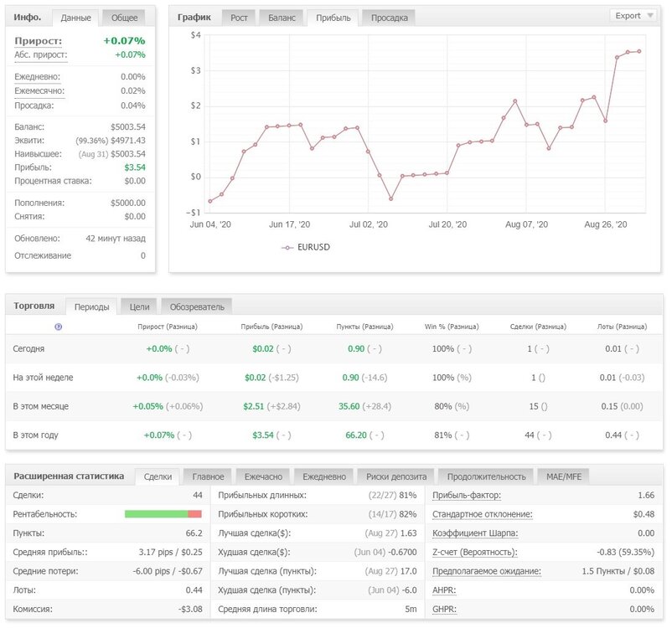Open the Рост chart tab
The height and width of the screenshot is (628, 672).
[x=239, y=18]
